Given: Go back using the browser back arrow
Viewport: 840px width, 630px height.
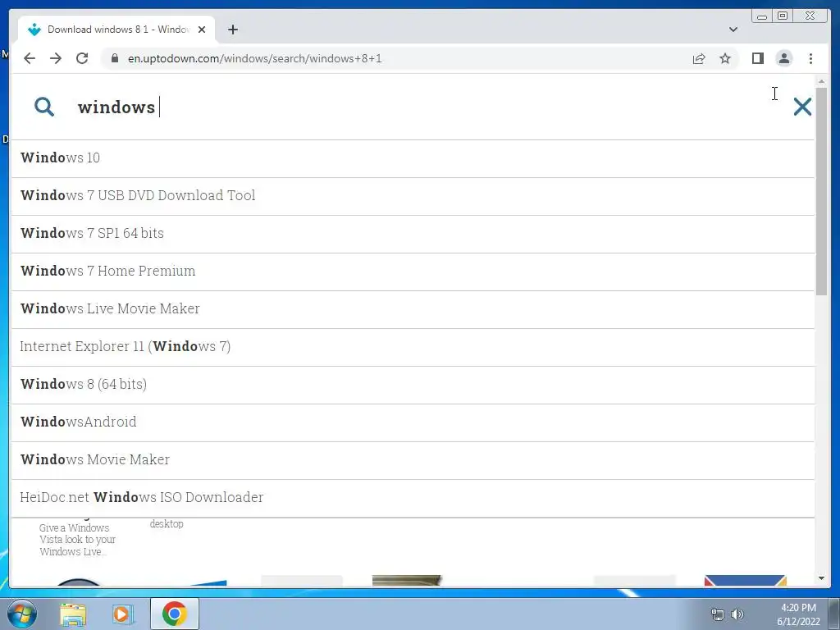Looking at the screenshot, I should tap(30, 58).
